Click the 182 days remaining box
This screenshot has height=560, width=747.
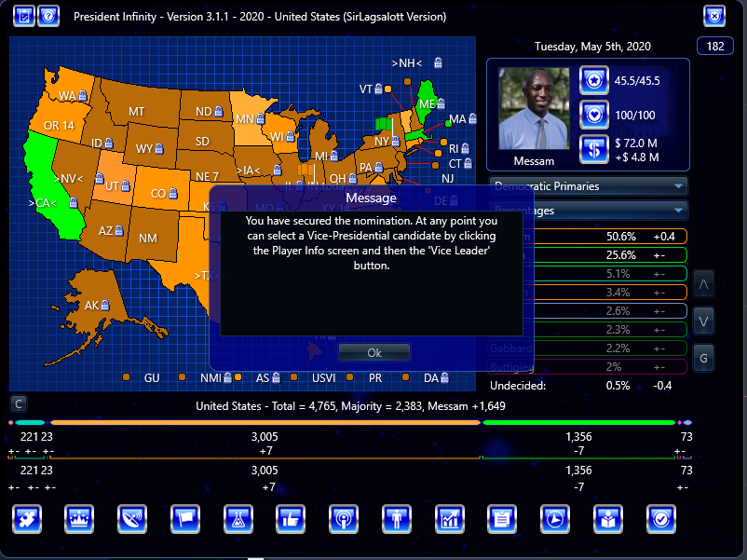click(714, 47)
